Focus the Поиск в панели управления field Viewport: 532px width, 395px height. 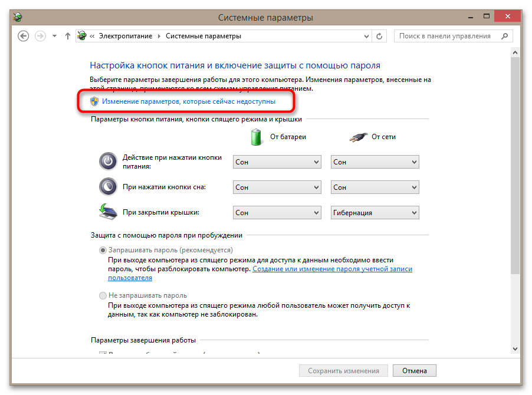tap(454, 36)
